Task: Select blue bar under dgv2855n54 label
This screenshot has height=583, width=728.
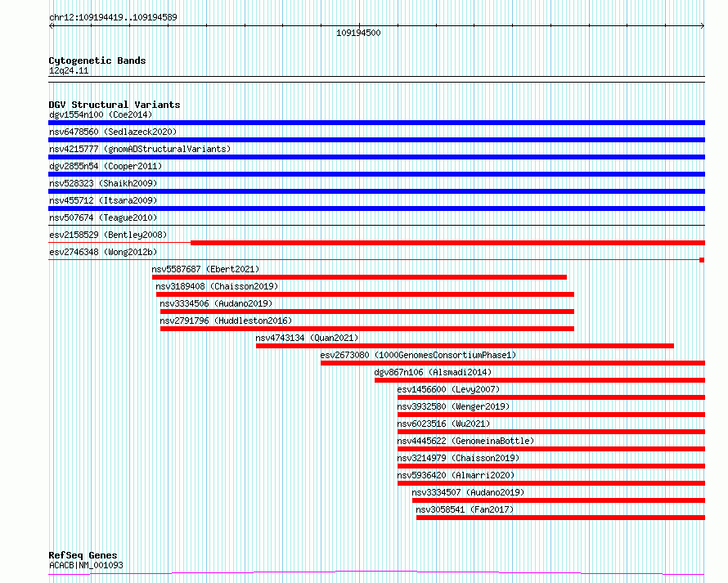Action: (376, 174)
